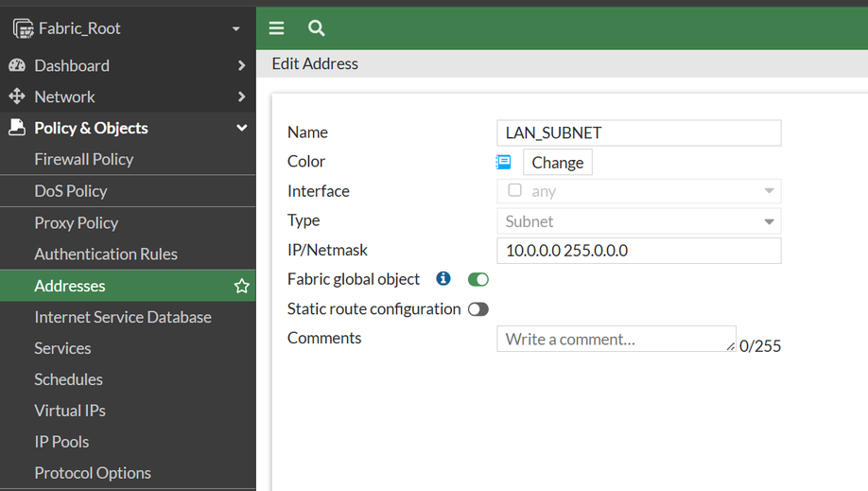This screenshot has width=868, height=491.
Task: Click the blue address color icon
Action: coord(504,162)
